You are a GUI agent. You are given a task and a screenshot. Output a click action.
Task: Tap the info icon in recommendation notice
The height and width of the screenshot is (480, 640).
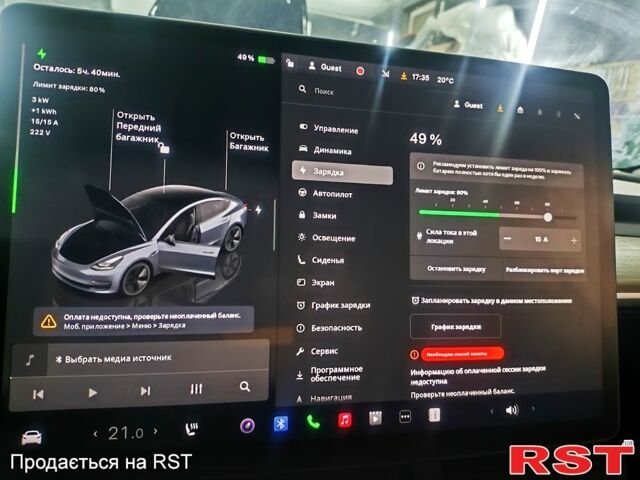pyautogui.click(x=420, y=166)
